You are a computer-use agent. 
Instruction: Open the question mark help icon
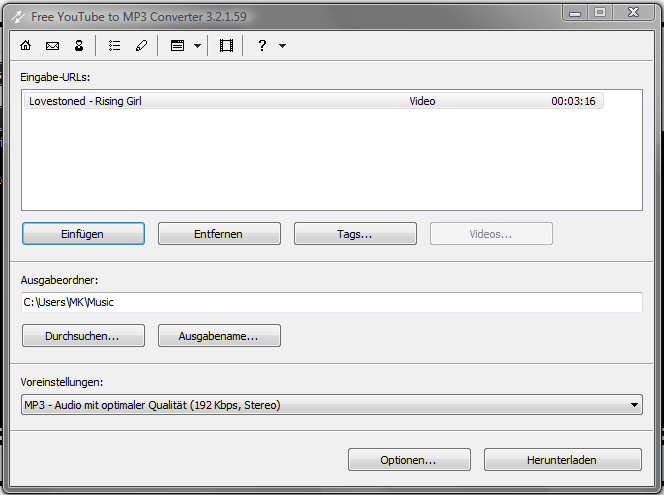click(x=262, y=45)
